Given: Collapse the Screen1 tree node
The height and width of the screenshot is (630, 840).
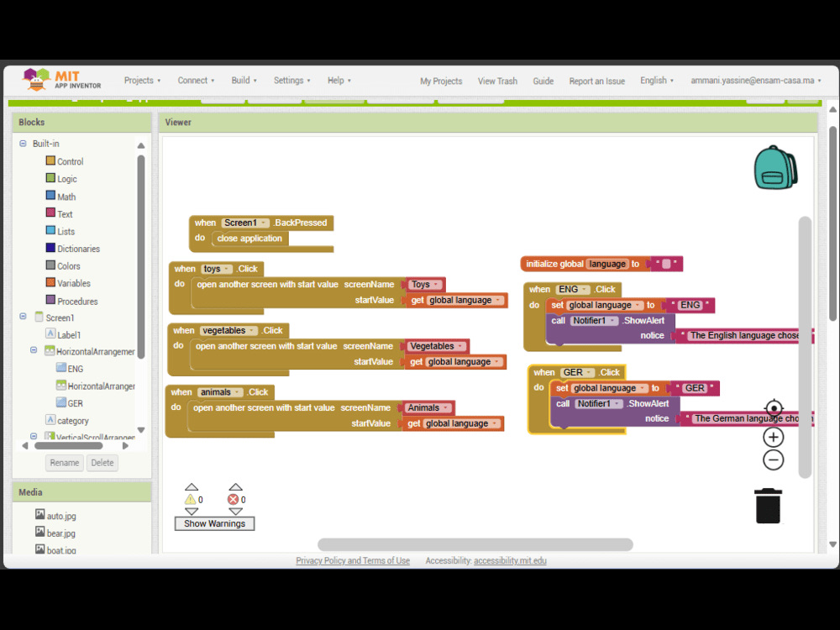Looking at the screenshot, I should tap(23, 317).
